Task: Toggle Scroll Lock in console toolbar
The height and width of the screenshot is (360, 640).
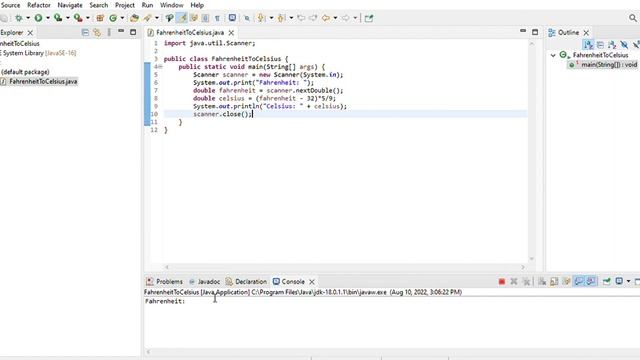Action: pyautogui.click(x=554, y=282)
